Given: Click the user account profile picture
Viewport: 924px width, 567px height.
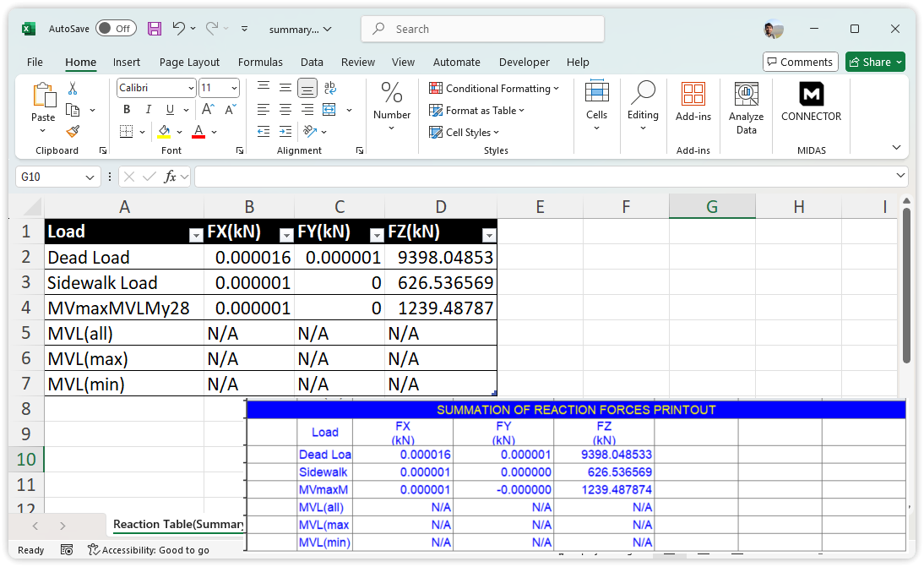Looking at the screenshot, I should 774,28.
